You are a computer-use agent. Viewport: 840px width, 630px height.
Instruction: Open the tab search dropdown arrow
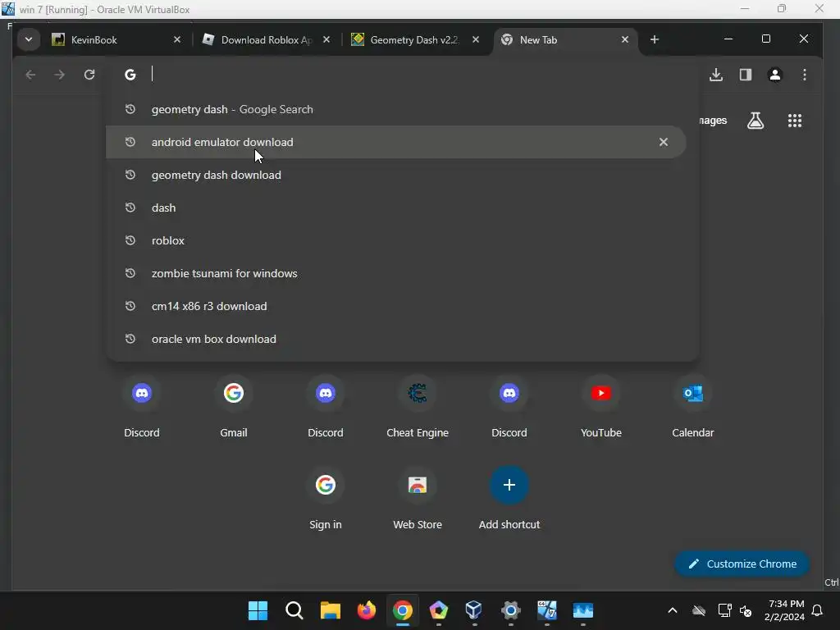[29, 39]
